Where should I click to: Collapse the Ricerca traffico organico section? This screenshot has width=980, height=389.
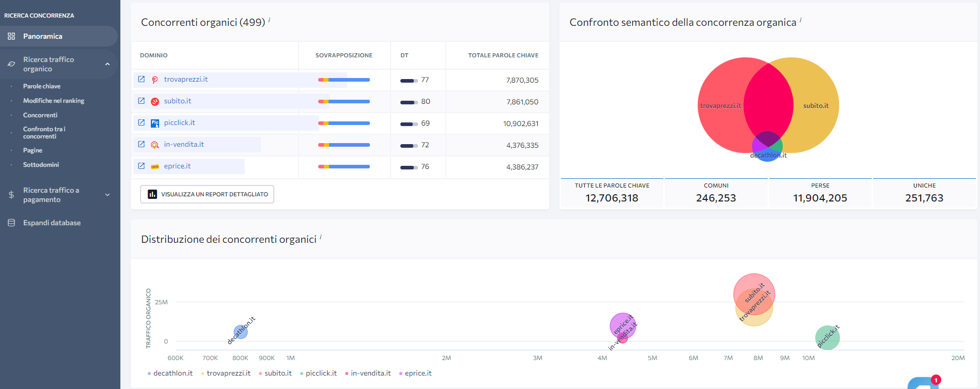[x=107, y=64]
